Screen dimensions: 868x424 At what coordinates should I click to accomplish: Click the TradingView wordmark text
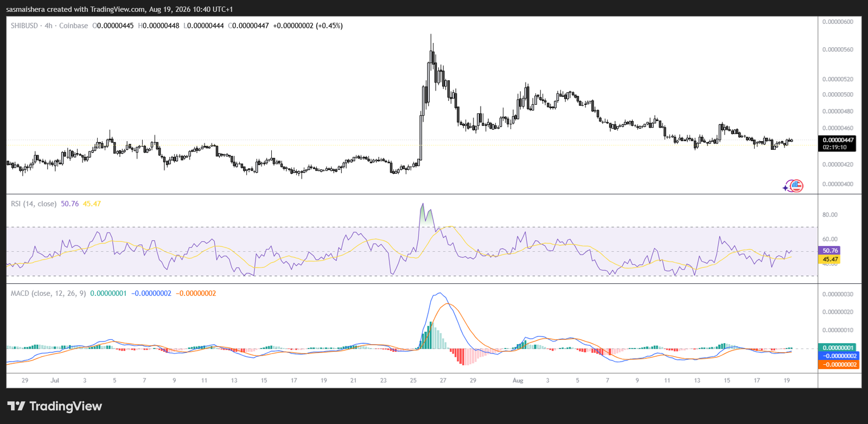coord(66,406)
